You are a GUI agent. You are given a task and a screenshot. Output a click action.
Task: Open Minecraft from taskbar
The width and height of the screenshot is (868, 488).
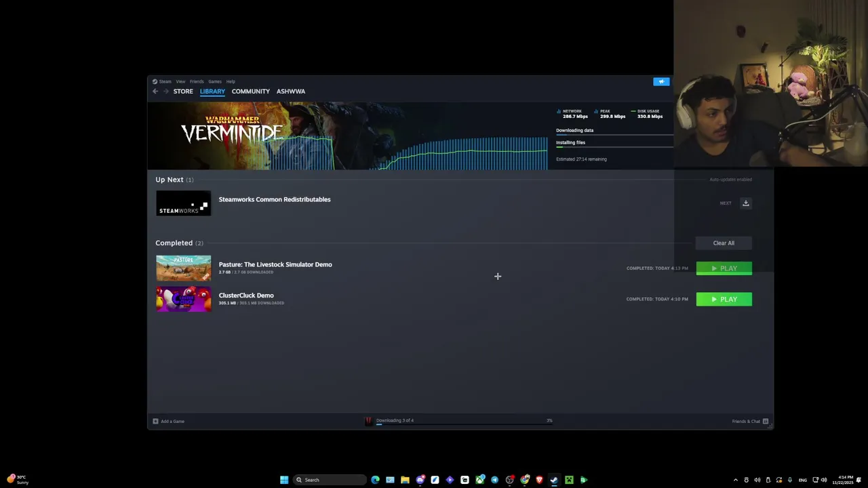569,480
